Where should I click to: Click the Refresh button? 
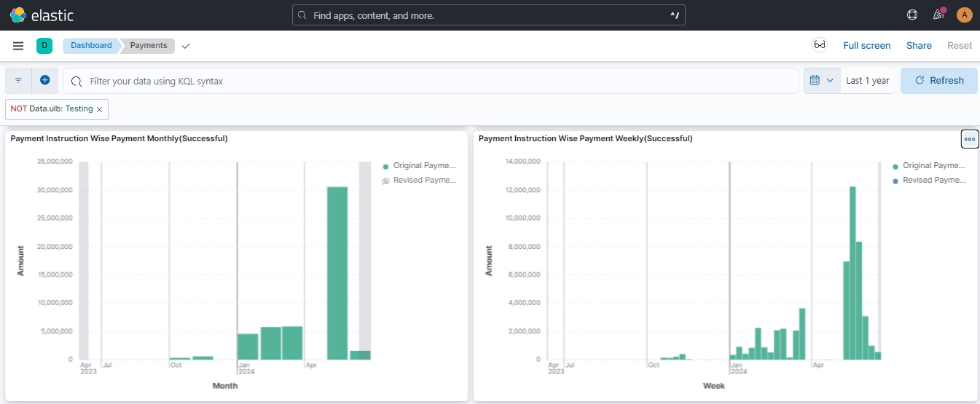(938, 81)
